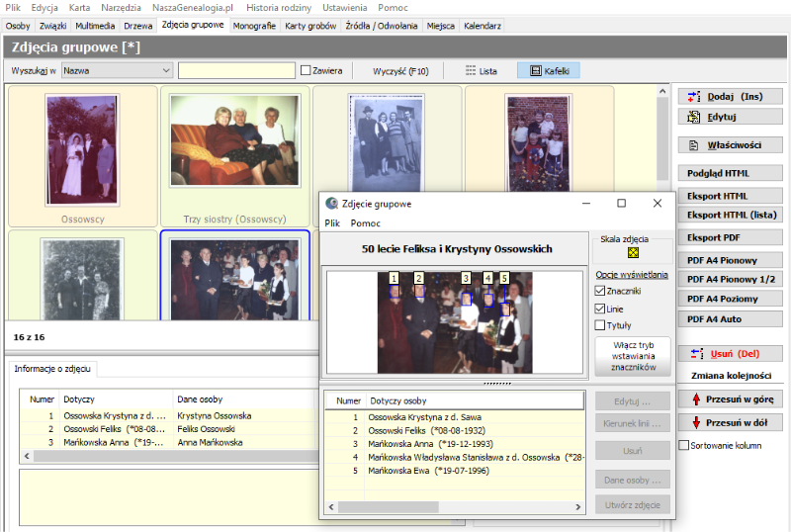Enable the Tytuły checkbox
This screenshot has width=791, height=532.
[600, 325]
